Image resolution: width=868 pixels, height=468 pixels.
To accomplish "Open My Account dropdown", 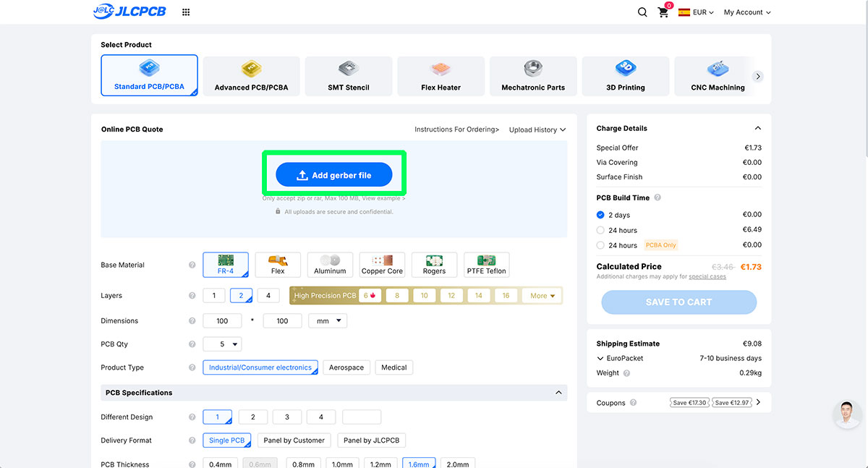I will click(747, 12).
